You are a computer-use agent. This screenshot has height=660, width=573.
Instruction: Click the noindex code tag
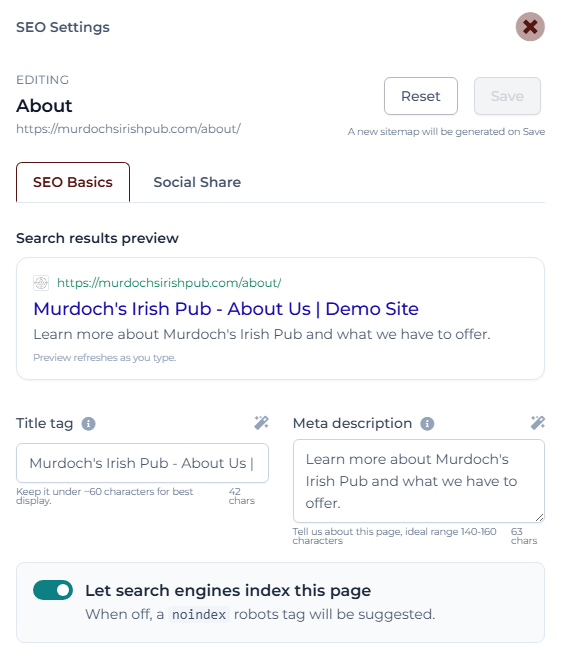[x=199, y=615]
